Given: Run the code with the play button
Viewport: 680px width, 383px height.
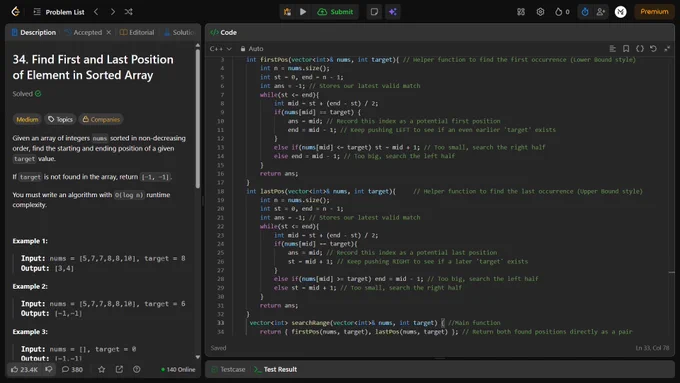Looking at the screenshot, I should [303, 12].
